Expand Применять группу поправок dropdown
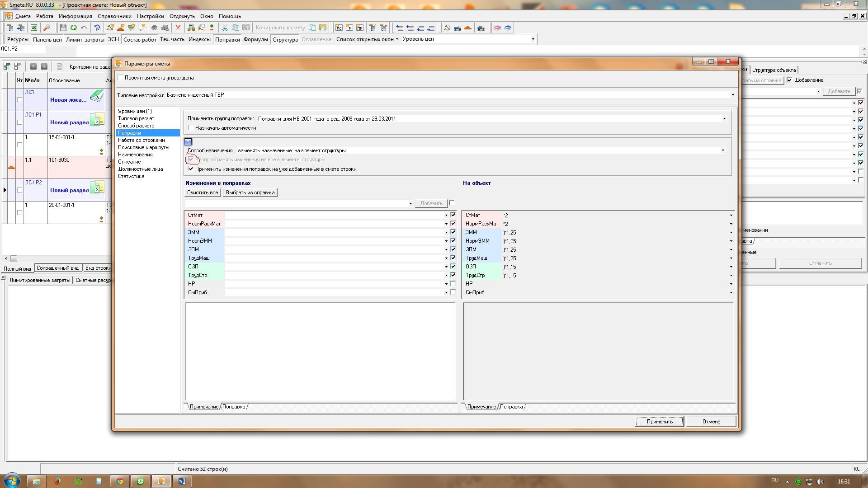This screenshot has height=488, width=868. click(724, 119)
